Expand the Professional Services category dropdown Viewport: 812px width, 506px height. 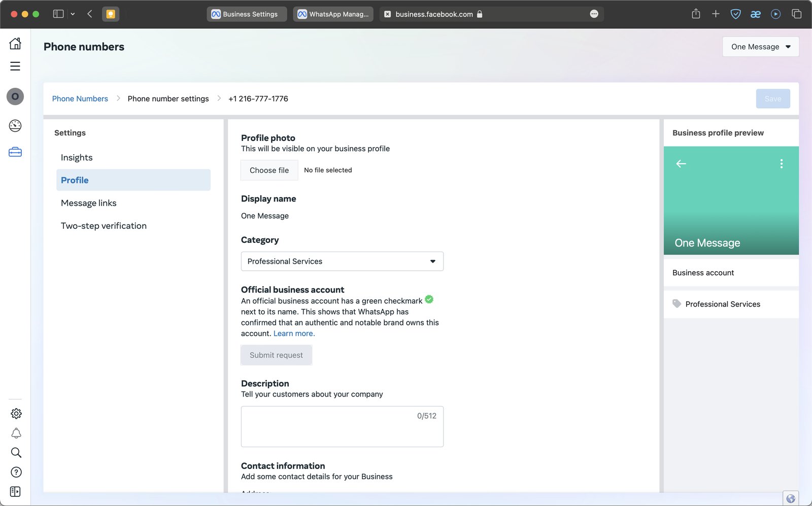pos(342,262)
